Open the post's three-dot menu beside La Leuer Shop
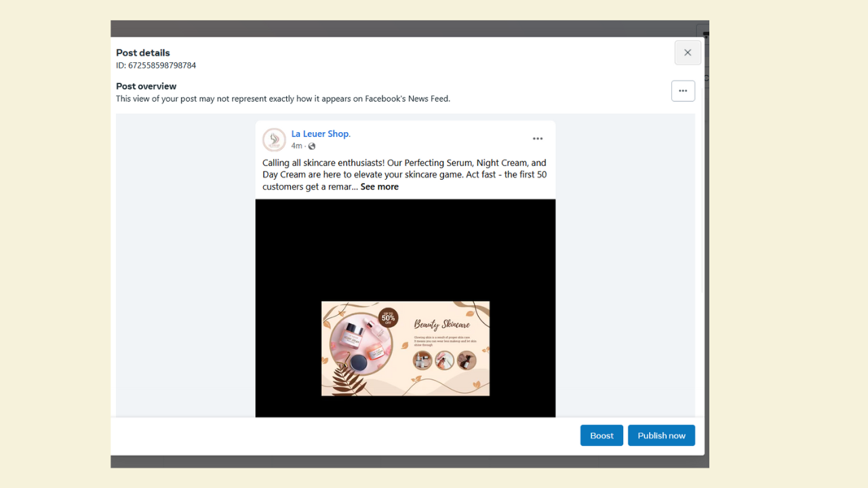Viewport: 868px width, 488px height. [x=538, y=139]
